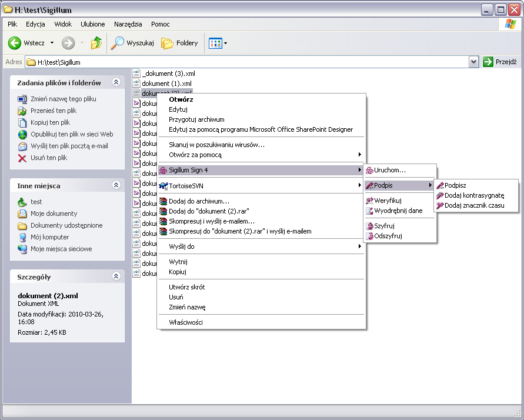Click the Mój komputer icon
This screenshot has height=420, width=524.
pyautogui.click(x=22, y=237)
